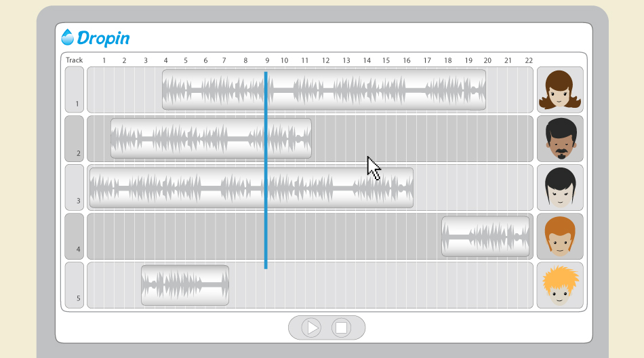Viewport: 644px width, 358px height.
Task: Click the Play button
Action: [x=311, y=328]
